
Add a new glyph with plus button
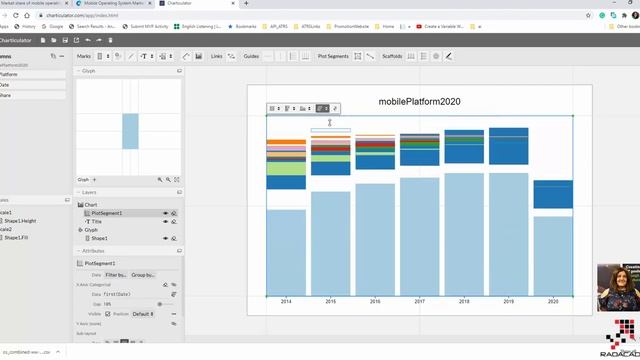click(x=94, y=180)
